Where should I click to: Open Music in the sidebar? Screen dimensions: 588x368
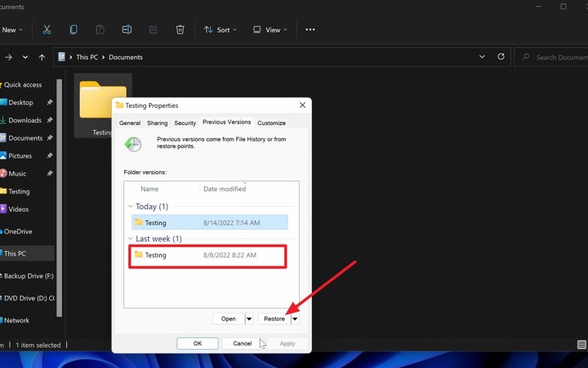(17, 173)
